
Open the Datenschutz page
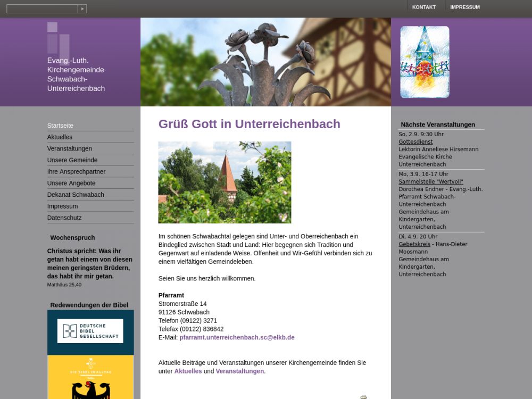[x=64, y=218]
